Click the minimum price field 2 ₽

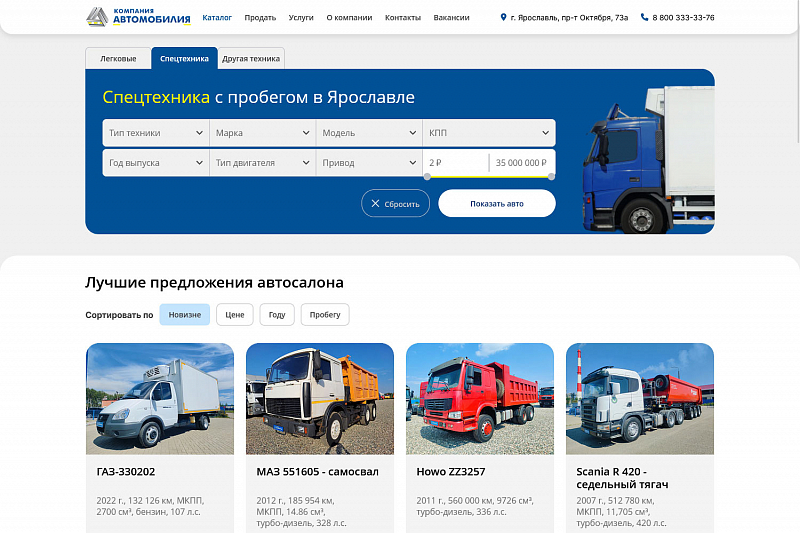click(456, 163)
